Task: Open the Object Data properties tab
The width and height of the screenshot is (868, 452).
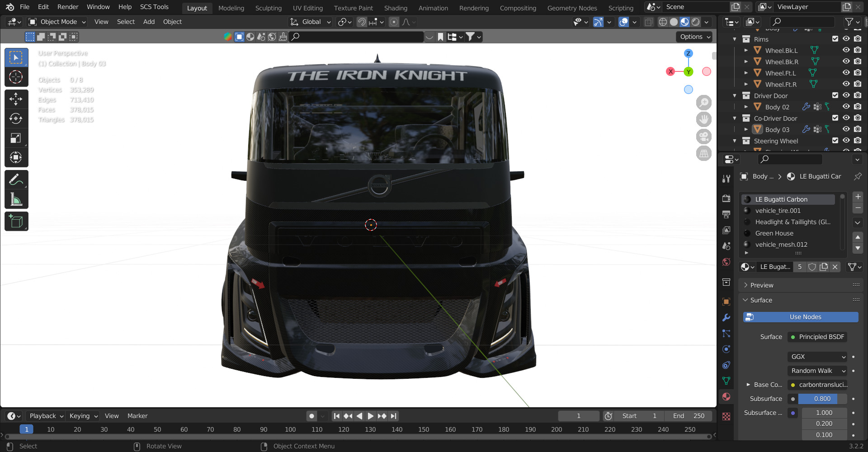Action: (726, 381)
